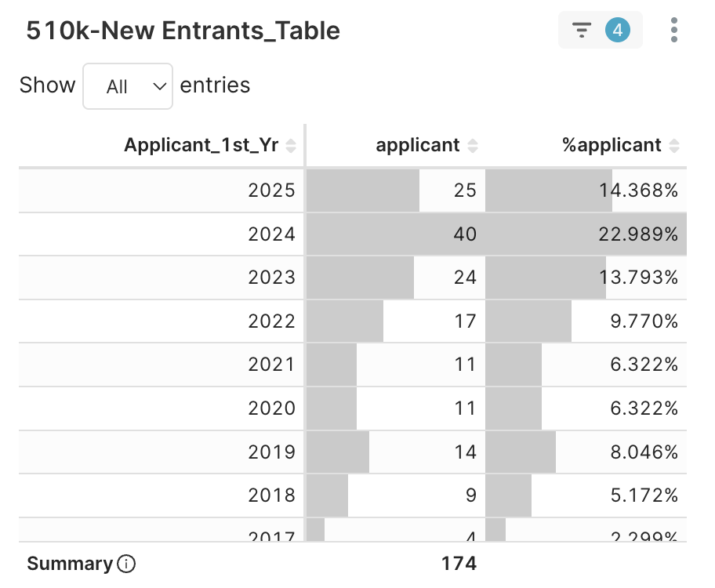The height and width of the screenshot is (588, 715).
Task: Select the 2023 row year cell
Action: 271,278
